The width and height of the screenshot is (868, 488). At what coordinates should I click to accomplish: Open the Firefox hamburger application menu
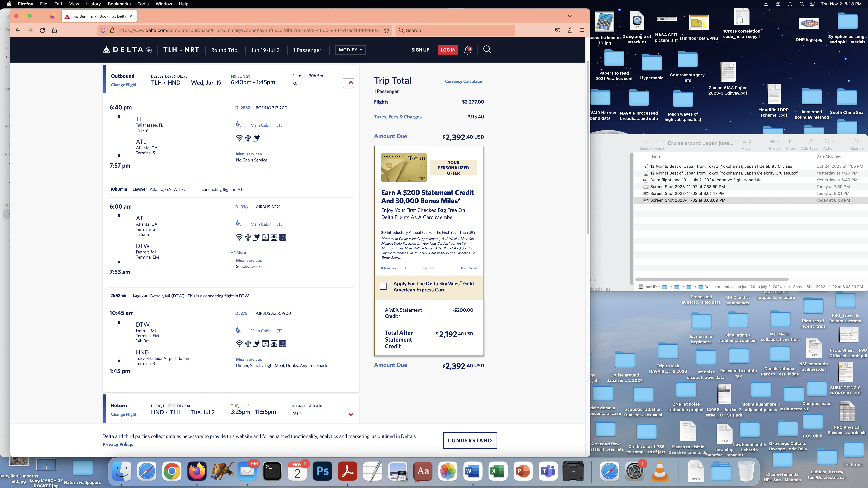pos(582,30)
